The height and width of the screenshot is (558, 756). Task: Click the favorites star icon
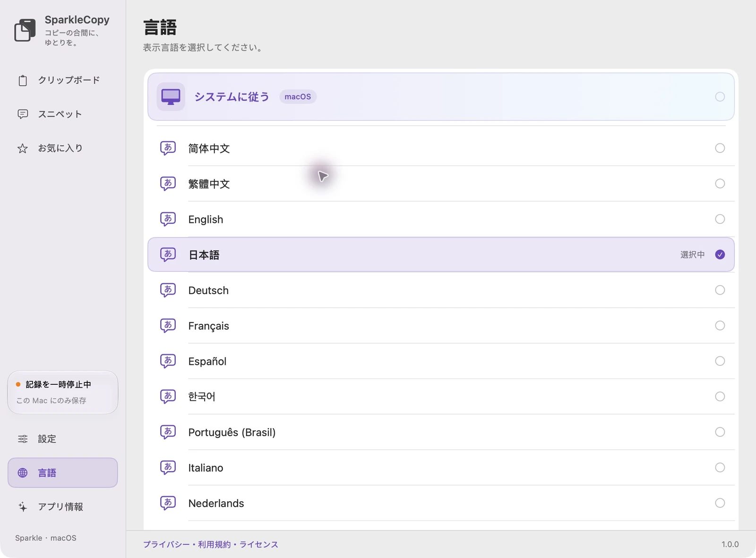coord(23,149)
